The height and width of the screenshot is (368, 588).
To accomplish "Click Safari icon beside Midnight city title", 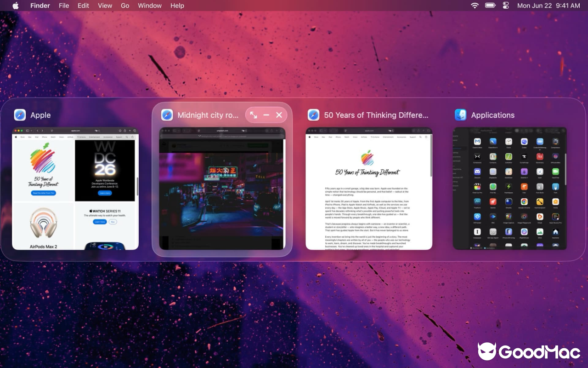I will (167, 115).
